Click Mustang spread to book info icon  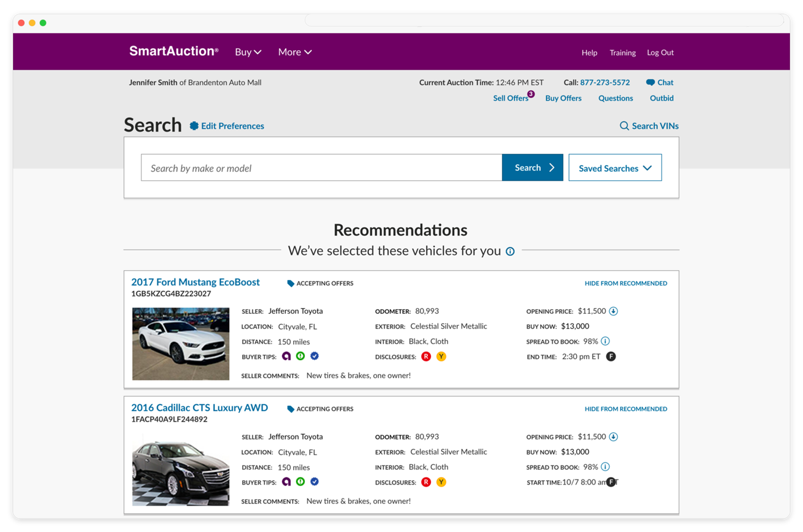click(605, 341)
